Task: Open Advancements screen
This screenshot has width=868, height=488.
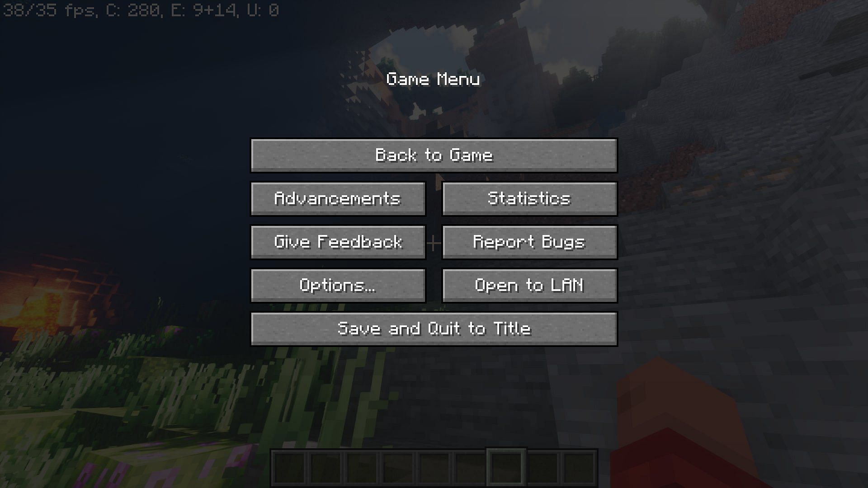Action: point(337,198)
